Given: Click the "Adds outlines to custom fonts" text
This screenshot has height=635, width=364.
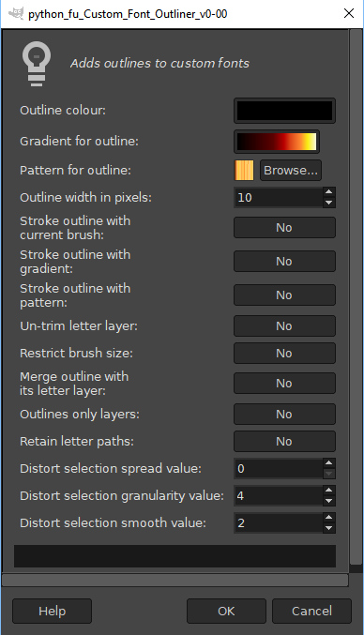Looking at the screenshot, I should (159, 63).
